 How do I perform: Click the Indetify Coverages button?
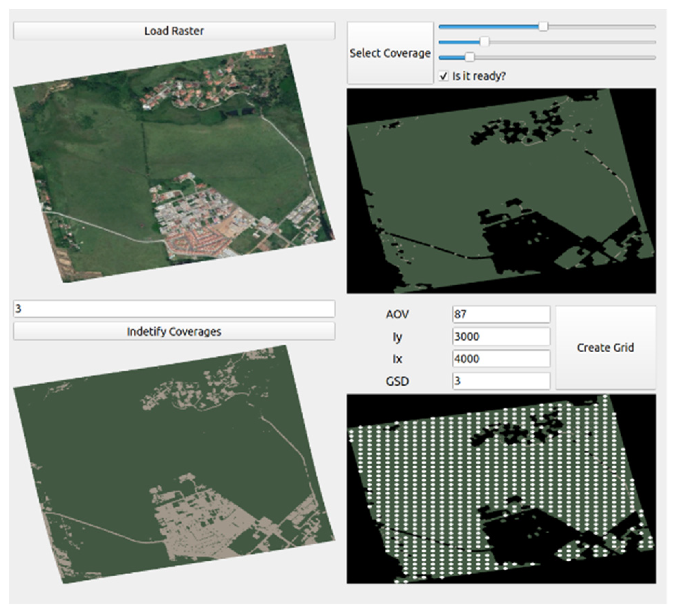click(174, 331)
